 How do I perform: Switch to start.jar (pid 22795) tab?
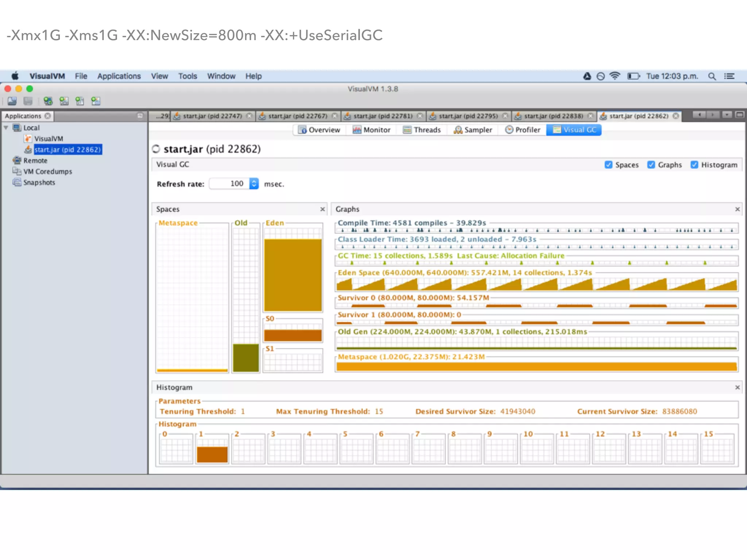coord(468,116)
